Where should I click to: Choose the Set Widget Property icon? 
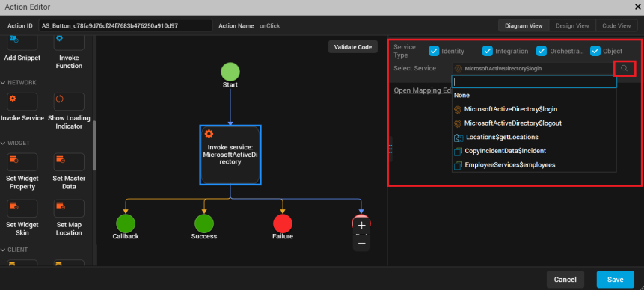22,162
